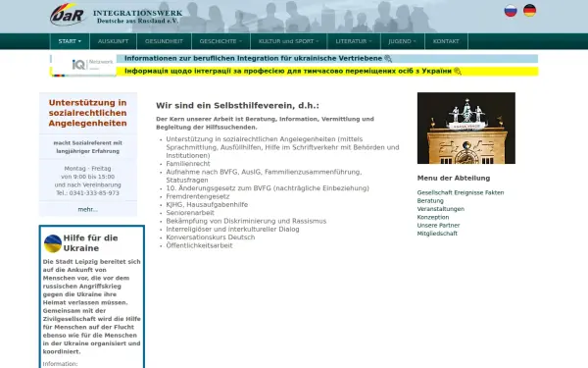Switch site language to German flag
Image resolution: width=588 pixels, height=368 pixels.
pos(529,11)
